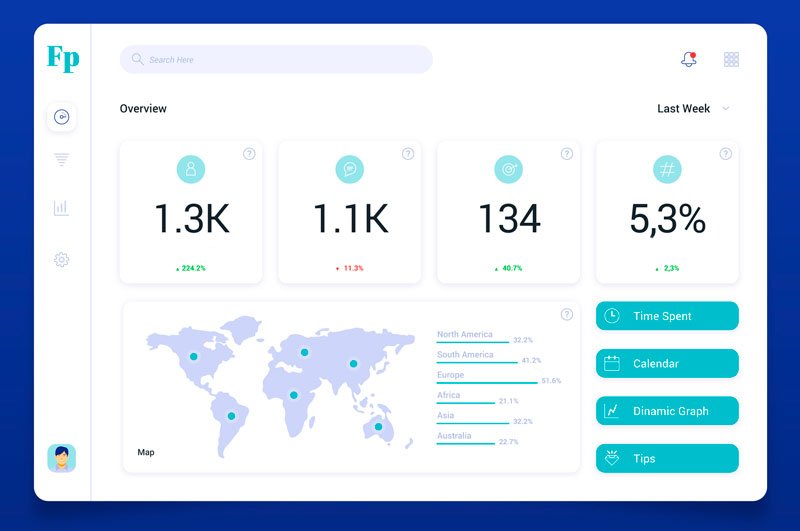Click the Europe percentage bar
The height and width of the screenshot is (531, 800).
pyautogui.click(x=487, y=382)
